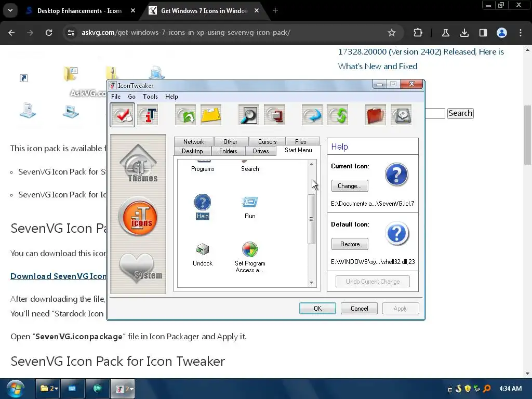
Task: Click the yellow folder toolbar icon
Action: tap(211, 115)
